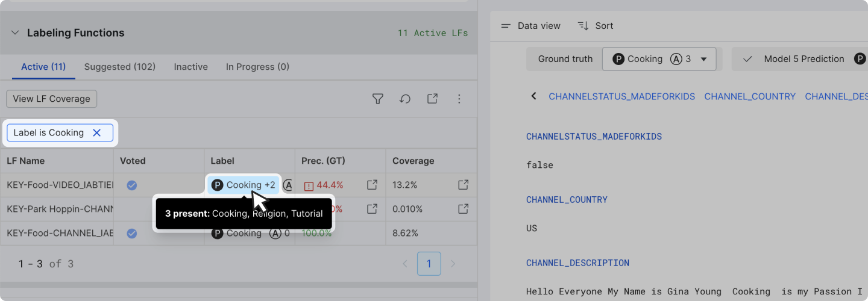Switch to the Active (11) tab
Viewport: 868px width, 301px height.
(x=43, y=67)
